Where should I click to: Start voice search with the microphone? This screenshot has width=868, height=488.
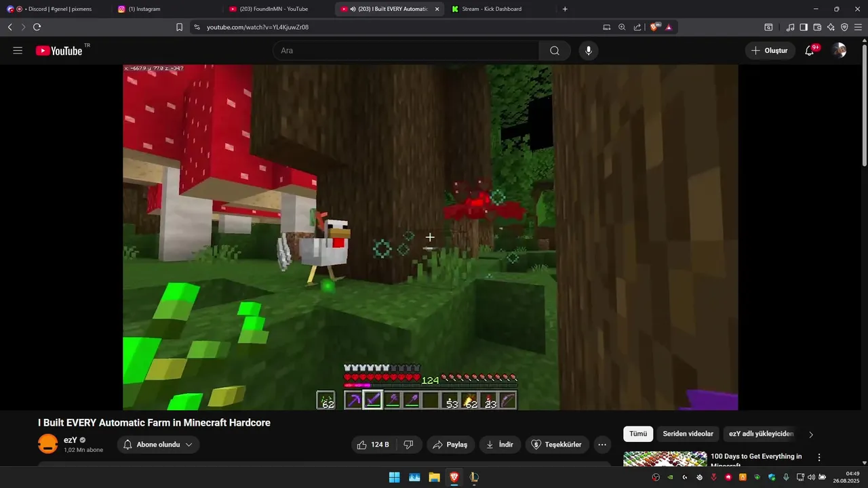pos(589,51)
